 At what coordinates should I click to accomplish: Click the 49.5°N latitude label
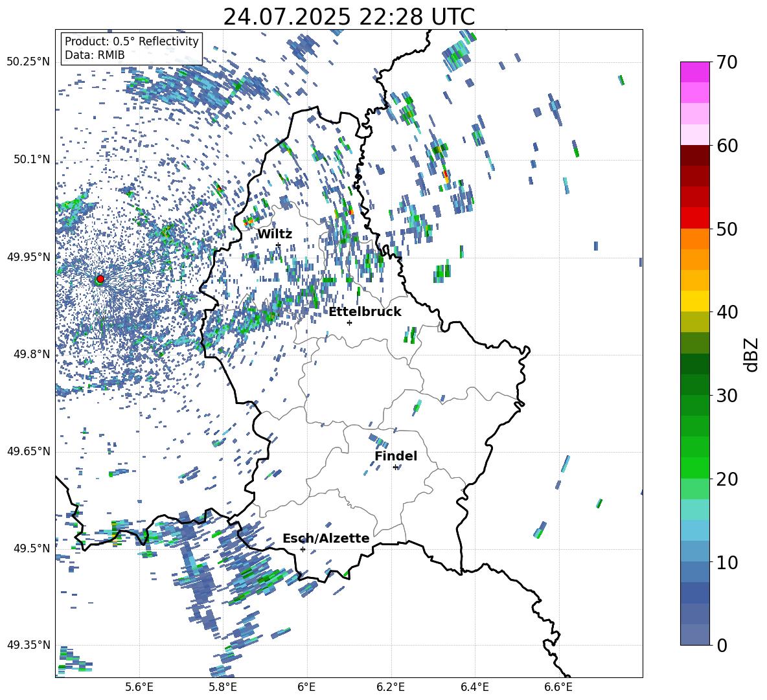tap(32, 548)
